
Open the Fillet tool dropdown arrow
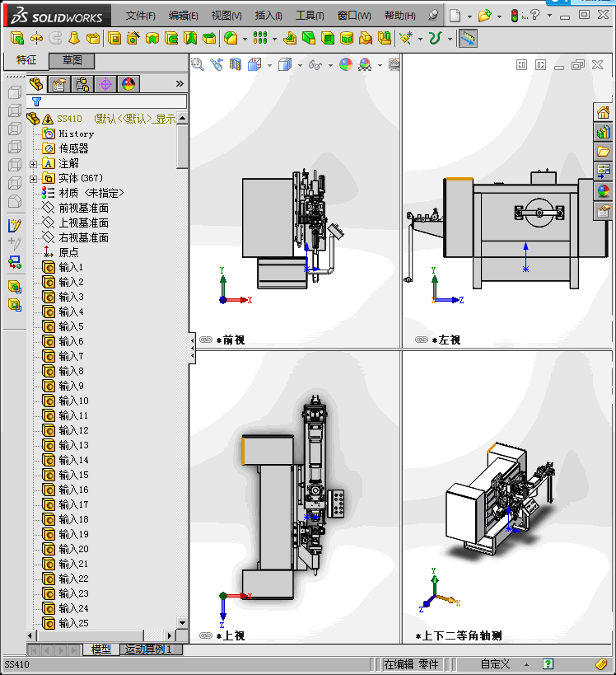pos(245,40)
